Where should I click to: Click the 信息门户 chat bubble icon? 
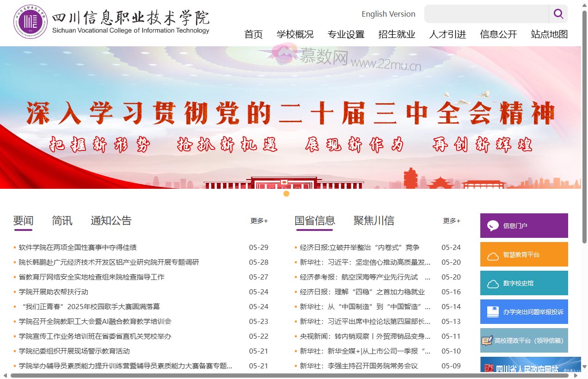493,226
